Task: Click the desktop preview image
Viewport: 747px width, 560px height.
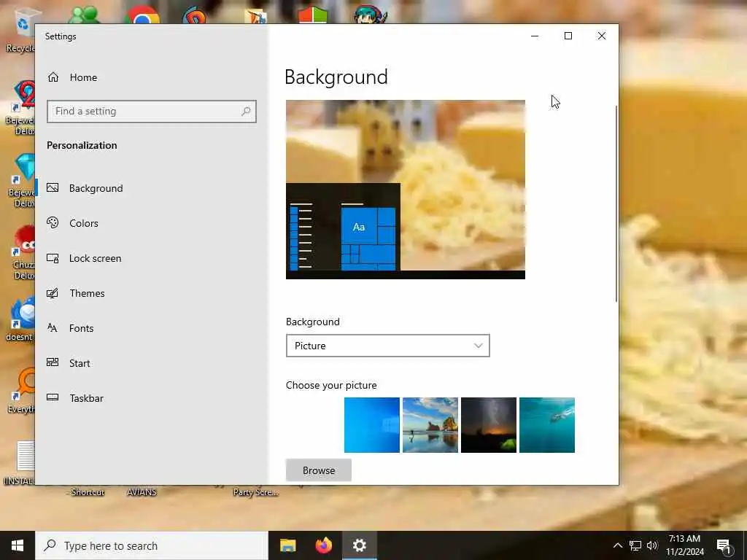Action: [406, 190]
